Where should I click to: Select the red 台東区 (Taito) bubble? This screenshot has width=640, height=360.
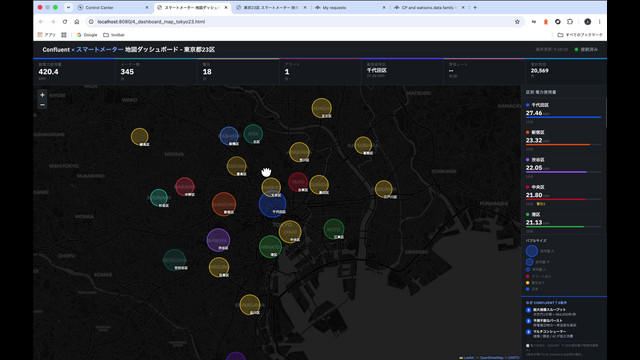298,182
